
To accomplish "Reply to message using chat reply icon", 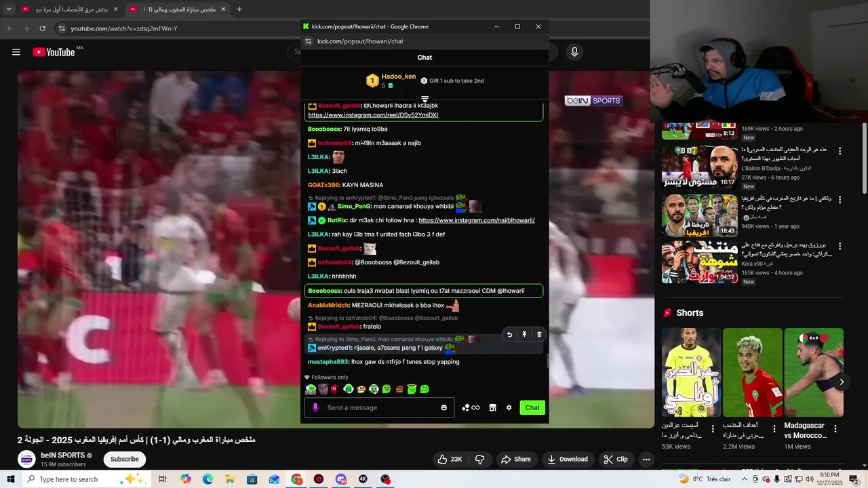I will [509, 335].
